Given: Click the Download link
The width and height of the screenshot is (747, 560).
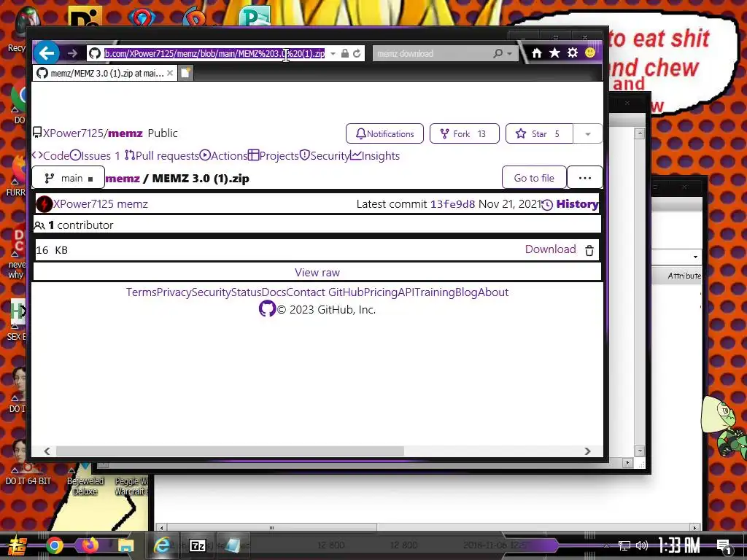Looking at the screenshot, I should [550, 249].
